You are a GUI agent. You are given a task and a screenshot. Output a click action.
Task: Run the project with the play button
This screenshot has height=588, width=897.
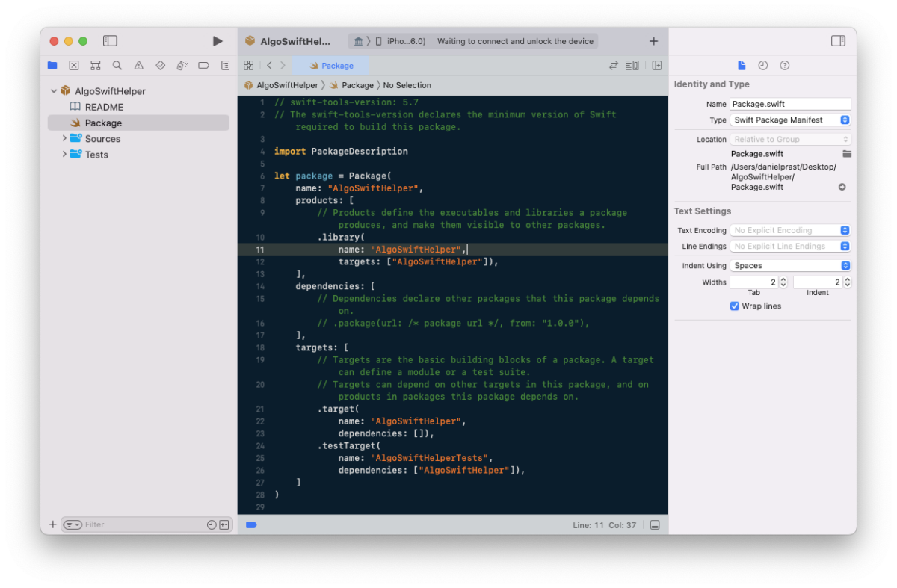pos(217,41)
